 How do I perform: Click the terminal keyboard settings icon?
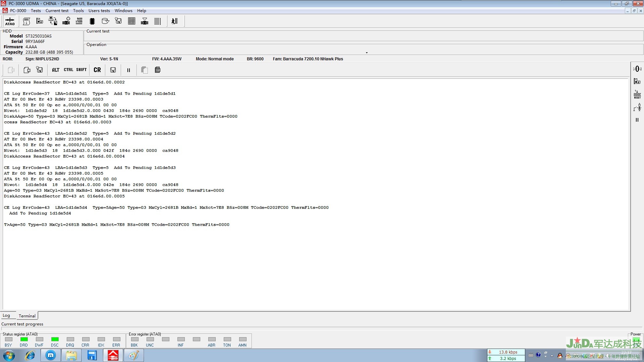(x=158, y=70)
